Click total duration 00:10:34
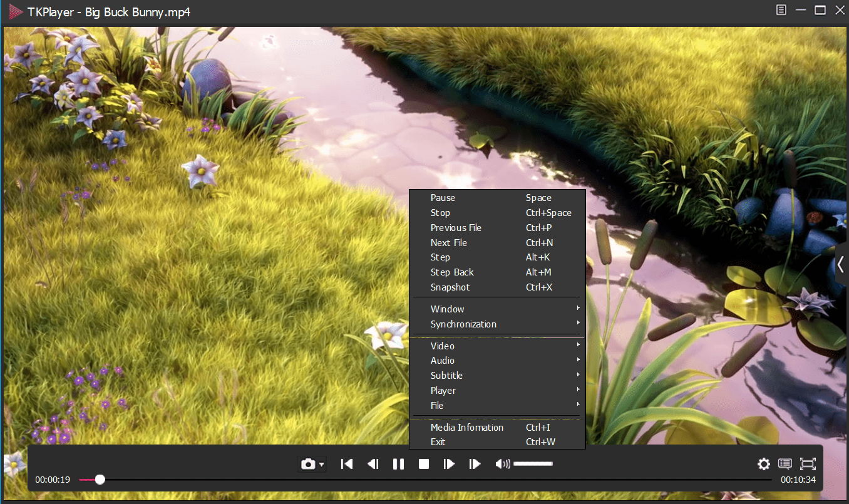The width and height of the screenshot is (849, 504). coord(798,480)
